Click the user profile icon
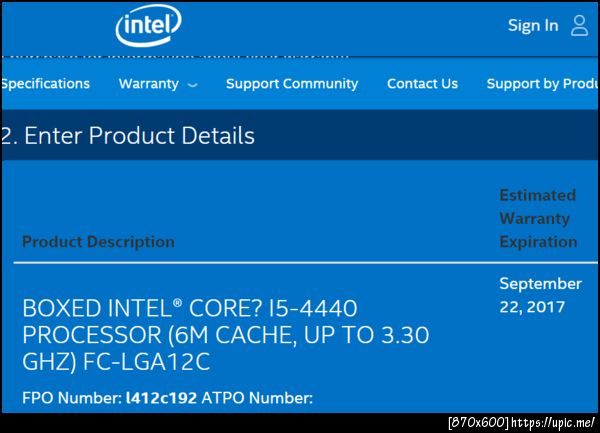 [x=579, y=26]
